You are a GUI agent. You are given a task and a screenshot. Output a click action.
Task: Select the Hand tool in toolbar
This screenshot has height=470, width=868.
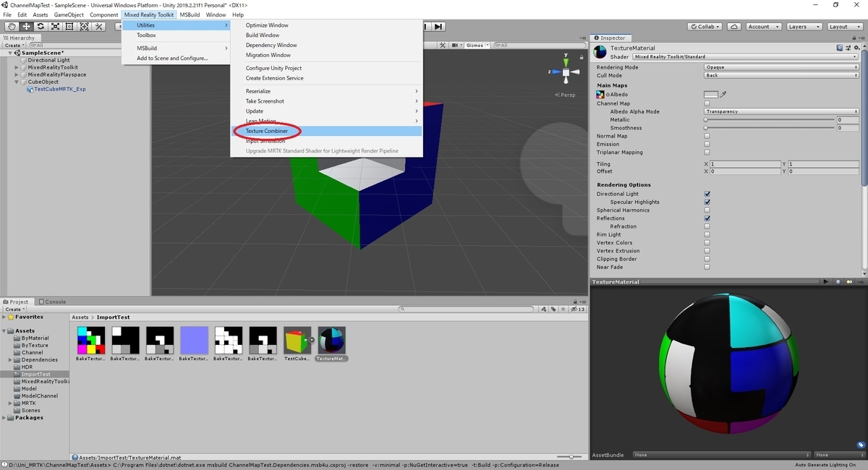click(11, 27)
